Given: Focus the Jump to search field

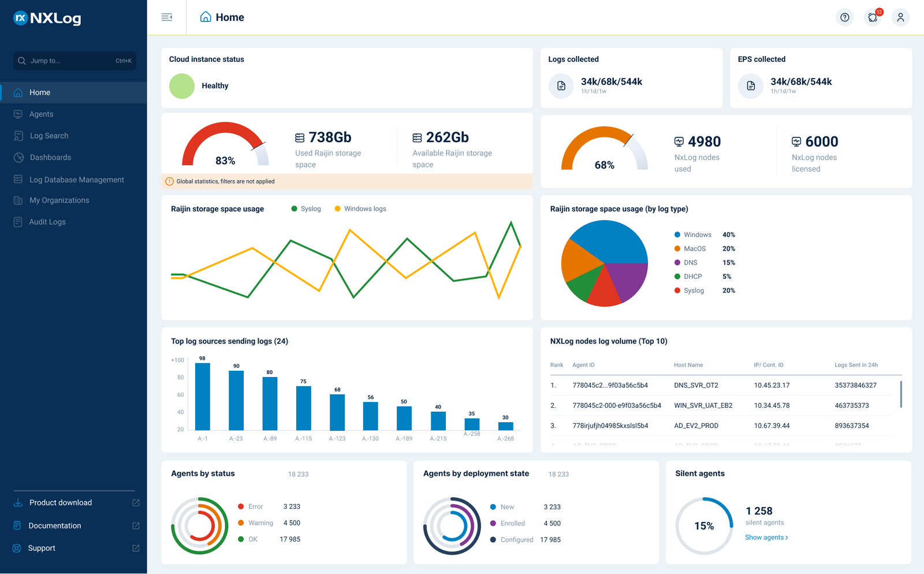Looking at the screenshot, I should click(x=74, y=61).
